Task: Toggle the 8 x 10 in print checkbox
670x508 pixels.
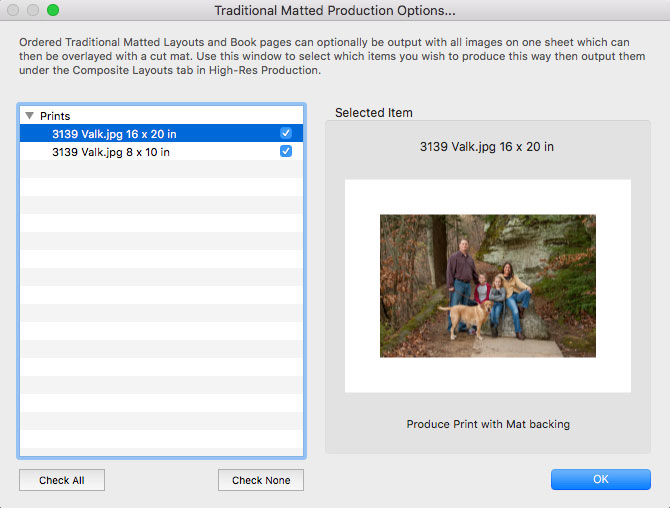Action: (286, 151)
